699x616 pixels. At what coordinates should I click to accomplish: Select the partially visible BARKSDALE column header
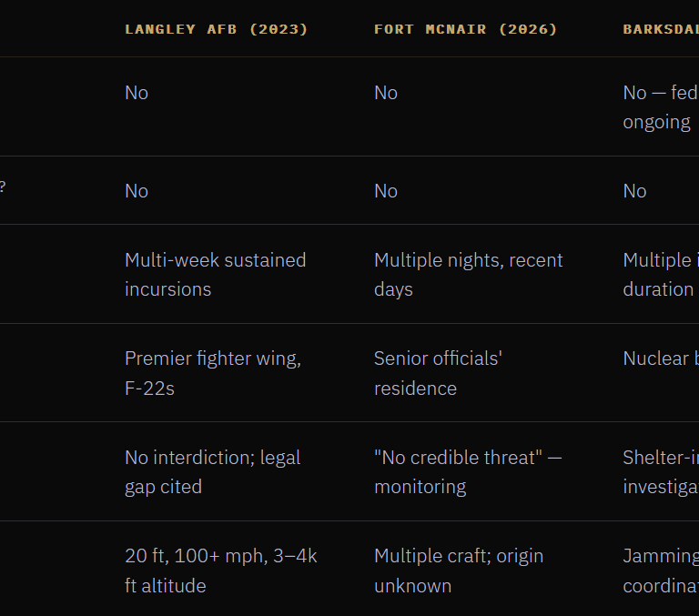coord(661,29)
